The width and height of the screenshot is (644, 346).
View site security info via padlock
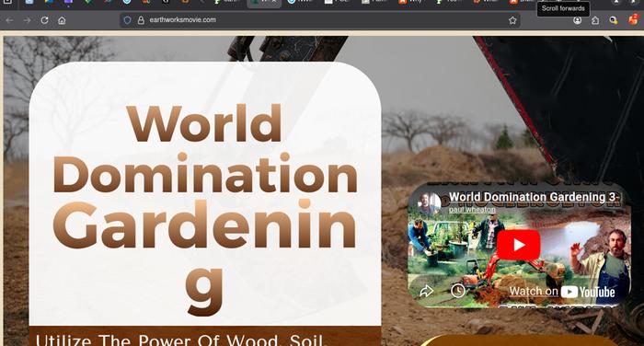click(141, 20)
